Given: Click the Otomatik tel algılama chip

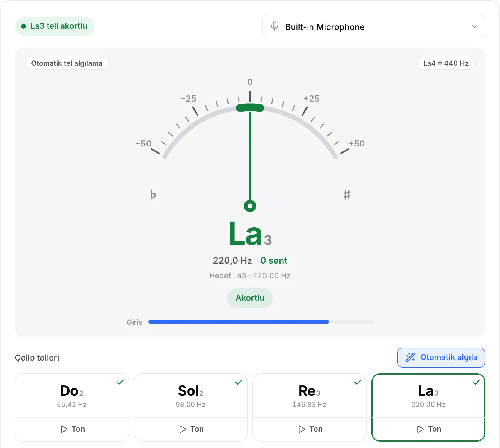Looking at the screenshot, I should tap(67, 63).
